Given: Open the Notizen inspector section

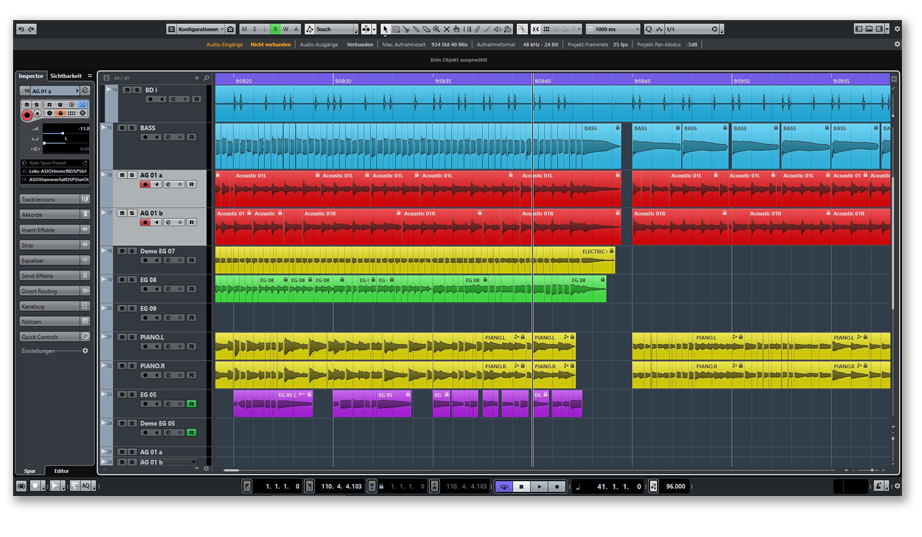Looking at the screenshot, I should tap(54, 322).
